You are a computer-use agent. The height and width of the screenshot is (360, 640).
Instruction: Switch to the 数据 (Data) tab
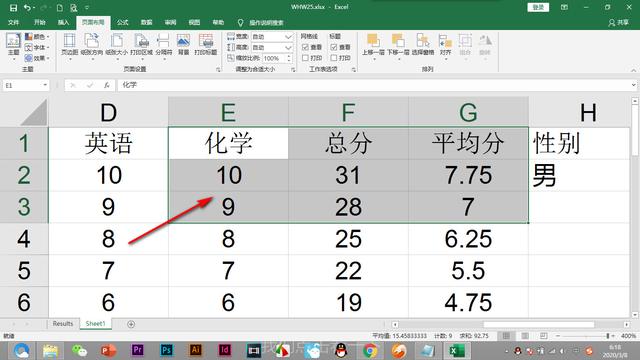147,22
